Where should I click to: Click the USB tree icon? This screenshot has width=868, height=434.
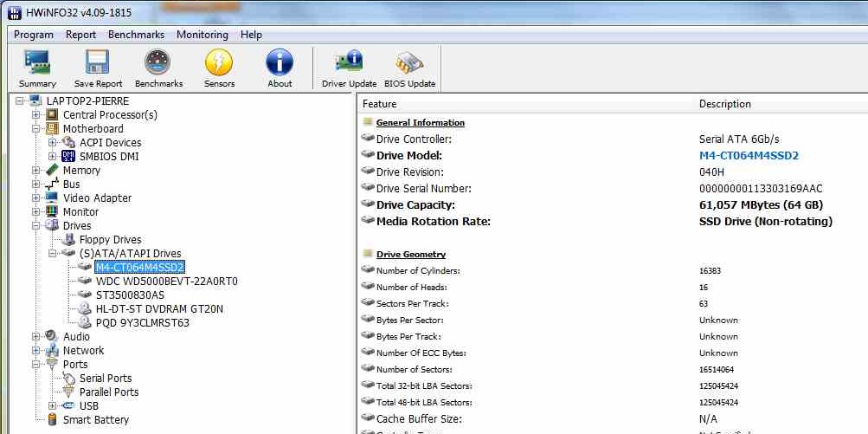tap(68, 405)
